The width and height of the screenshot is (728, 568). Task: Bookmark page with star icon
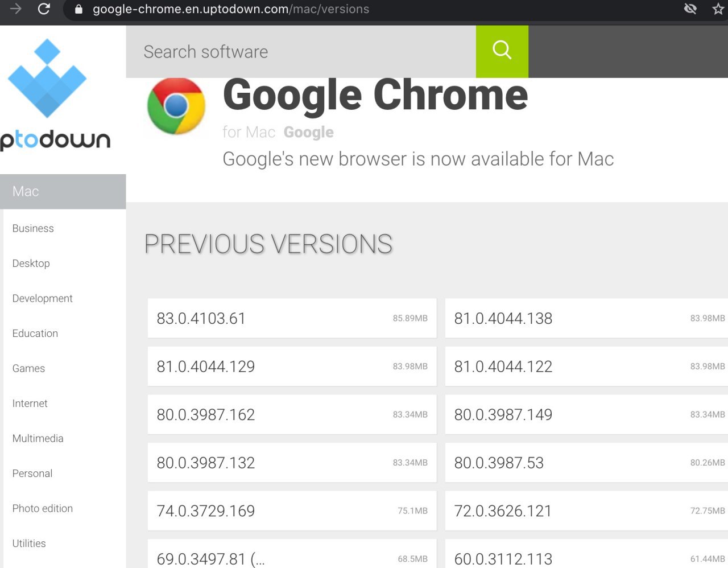click(718, 9)
